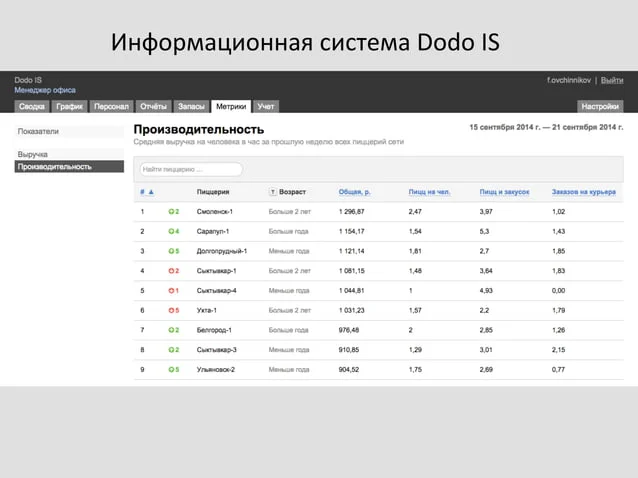Sort by Заказов на курьера column
The height and width of the screenshot is (478, 638).
point(583,192)
